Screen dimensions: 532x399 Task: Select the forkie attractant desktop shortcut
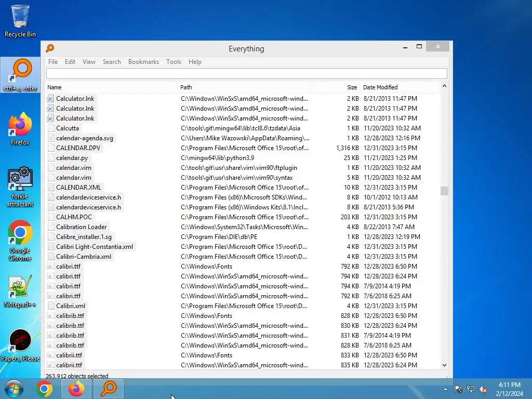coord(20,187)
